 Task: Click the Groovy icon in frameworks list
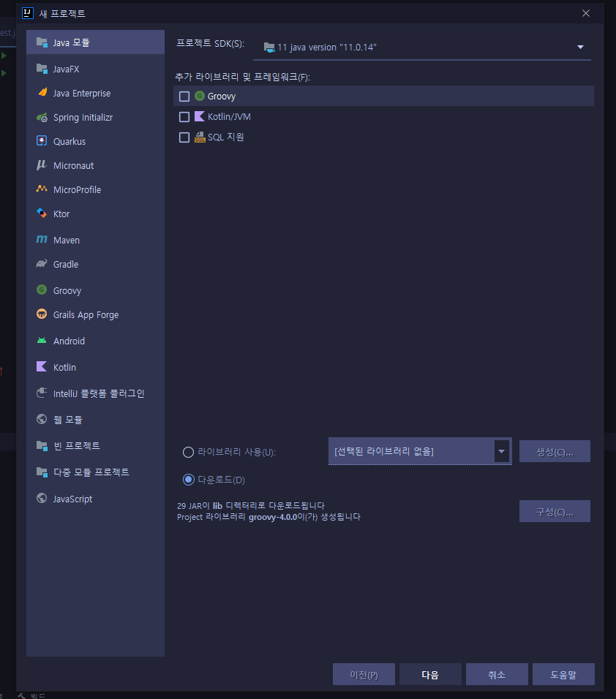200,95
